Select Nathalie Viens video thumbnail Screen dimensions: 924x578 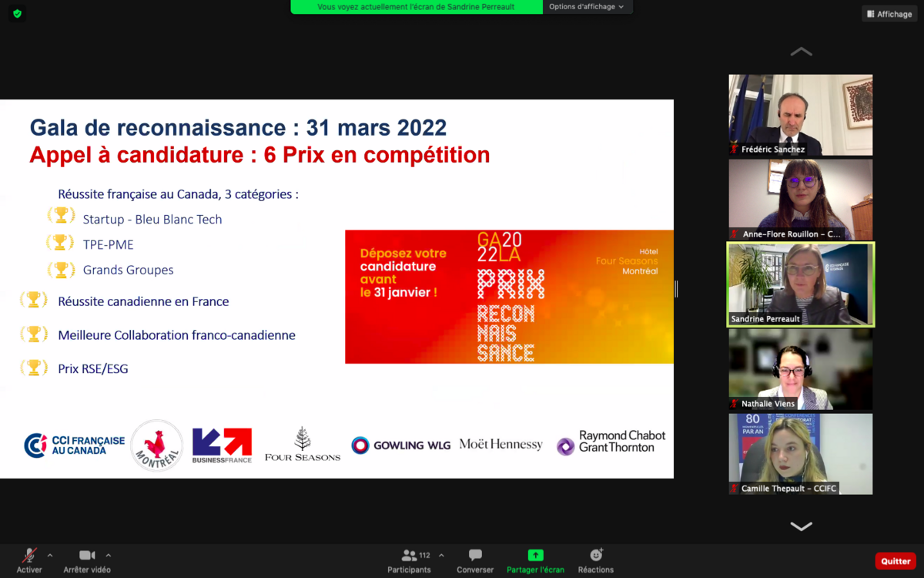(801, 369)
